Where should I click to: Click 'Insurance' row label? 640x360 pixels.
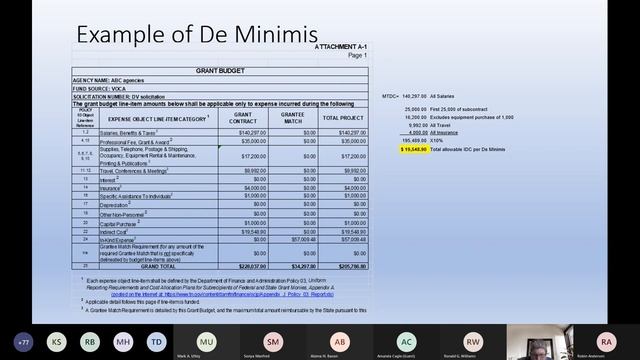click(x=110, y=188)
